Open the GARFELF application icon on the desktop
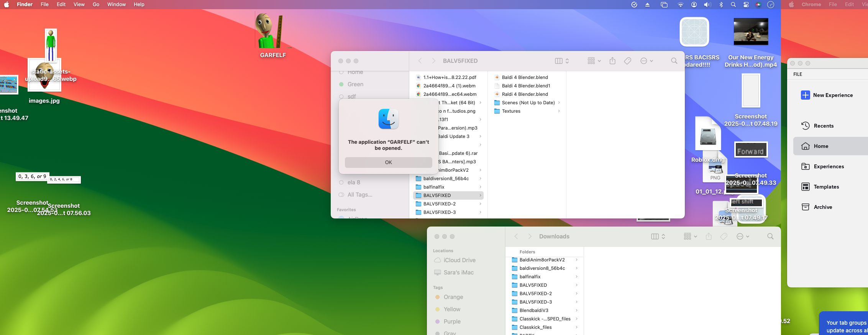Screen dimensions: 868x335 click(x=273, y=31)
